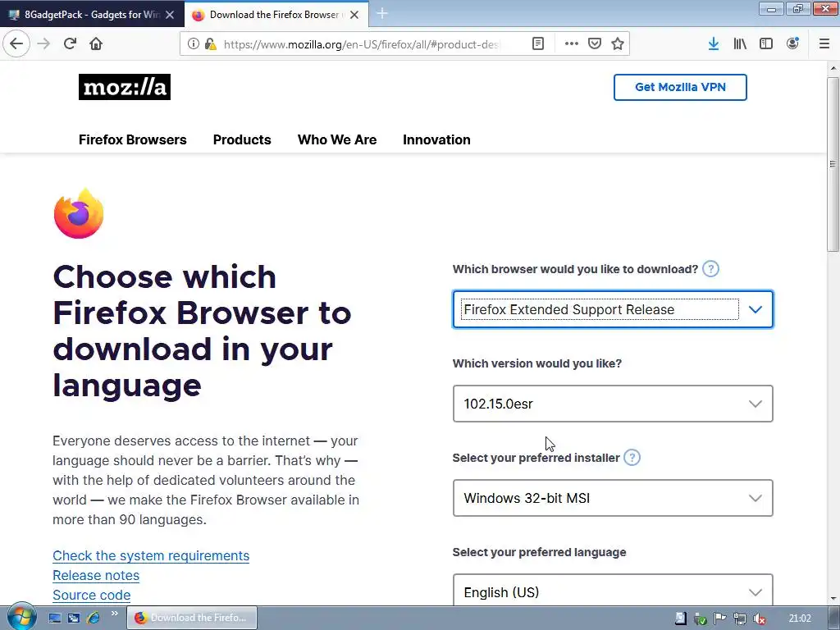Bookmark this page with the star

pos(618,44)
